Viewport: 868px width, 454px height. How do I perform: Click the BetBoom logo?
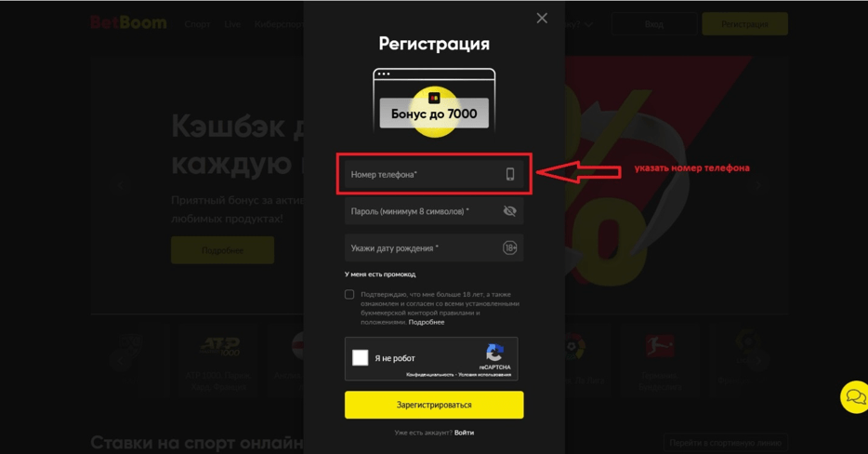(128, 22)
